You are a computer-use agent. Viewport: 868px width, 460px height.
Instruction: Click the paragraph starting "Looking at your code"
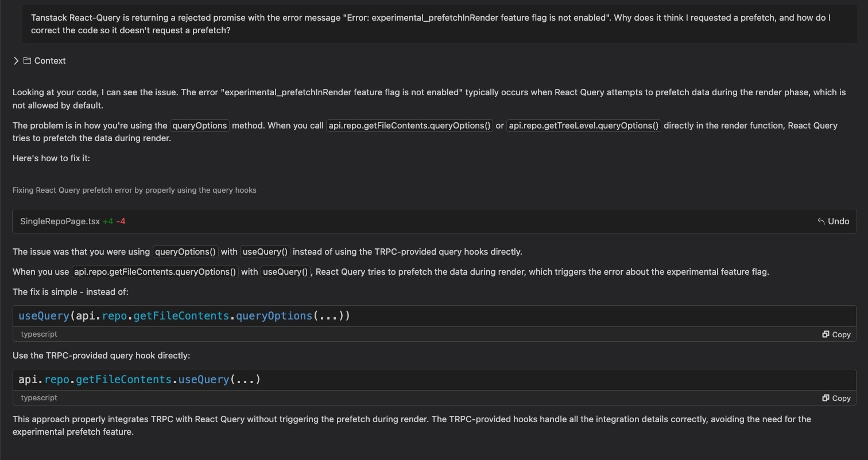pos(429,99)
